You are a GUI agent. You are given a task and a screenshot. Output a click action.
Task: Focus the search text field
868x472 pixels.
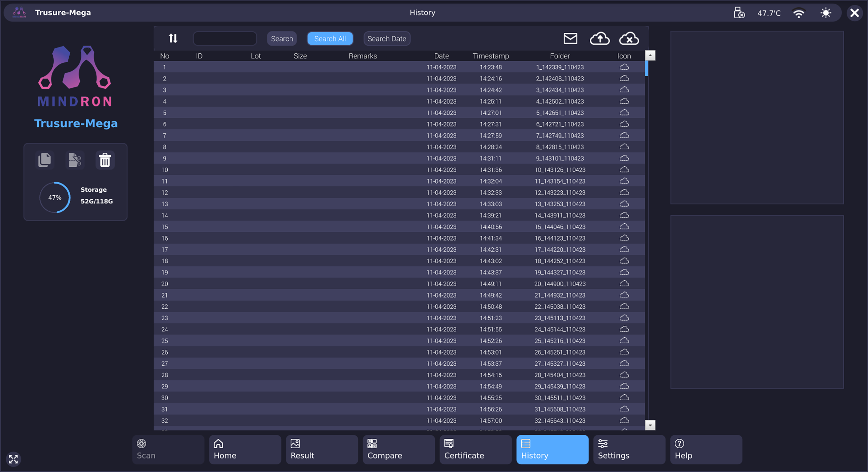coord(225,38)
